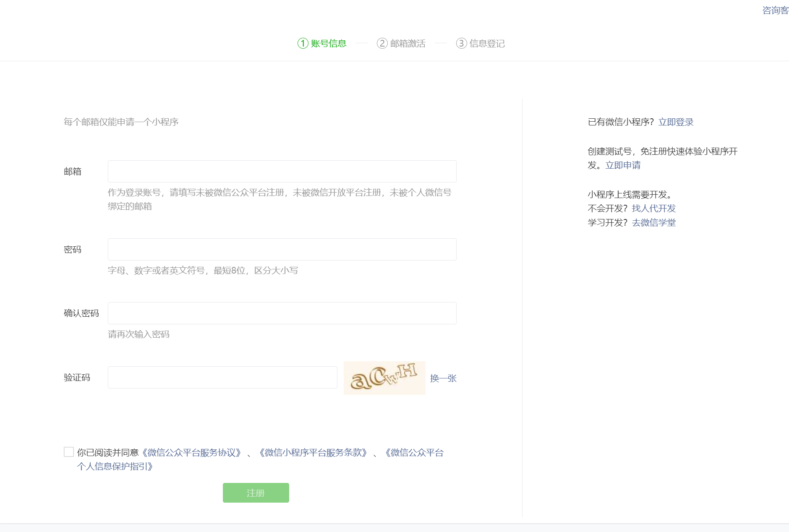Open the 找人代开发 link
The width and height of the screenshot is (789, 532).
tap(653, 209)
